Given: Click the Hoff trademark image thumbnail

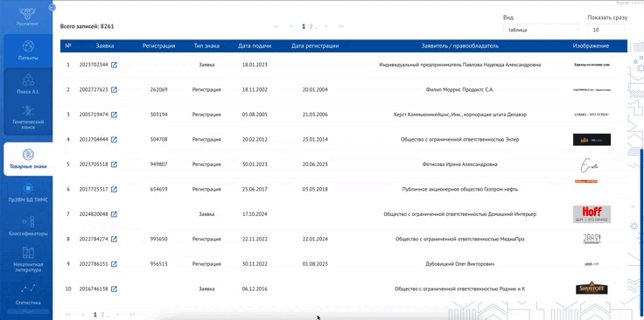Looking at the screenshot, I should 591,214.
